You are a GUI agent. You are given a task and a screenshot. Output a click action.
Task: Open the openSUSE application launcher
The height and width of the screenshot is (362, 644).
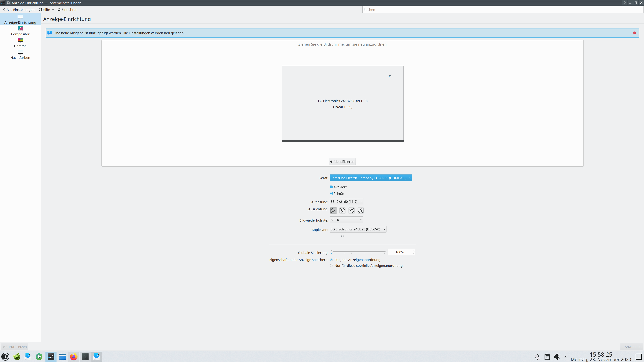[6, 356]
